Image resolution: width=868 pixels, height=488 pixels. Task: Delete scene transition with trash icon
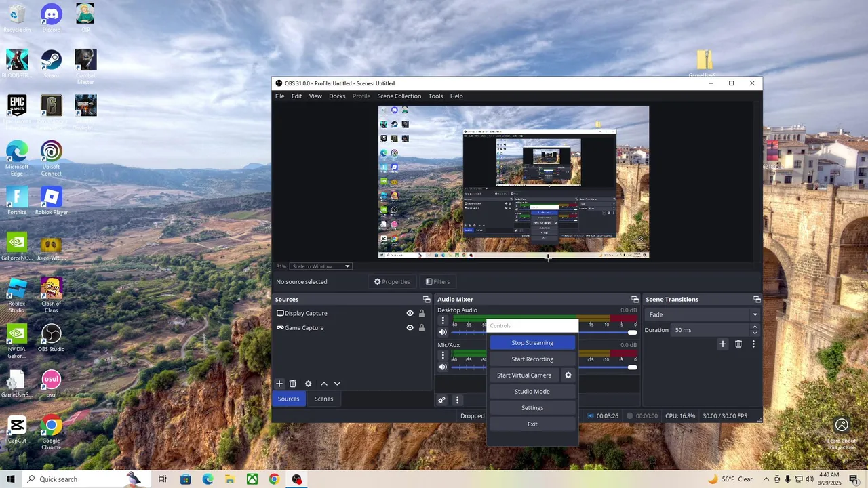[738, 344]
